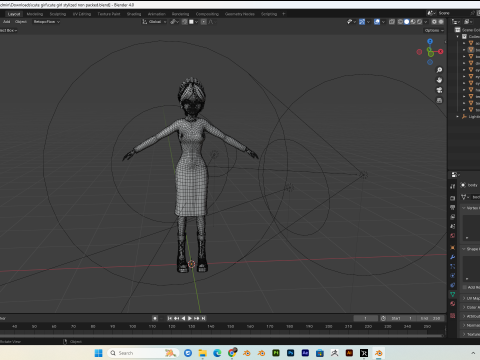Open viewport shading options dropdown

426,22
